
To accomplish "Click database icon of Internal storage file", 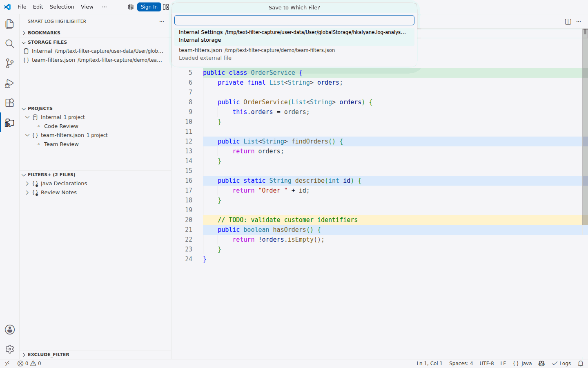I will click(x=26, y=51).
